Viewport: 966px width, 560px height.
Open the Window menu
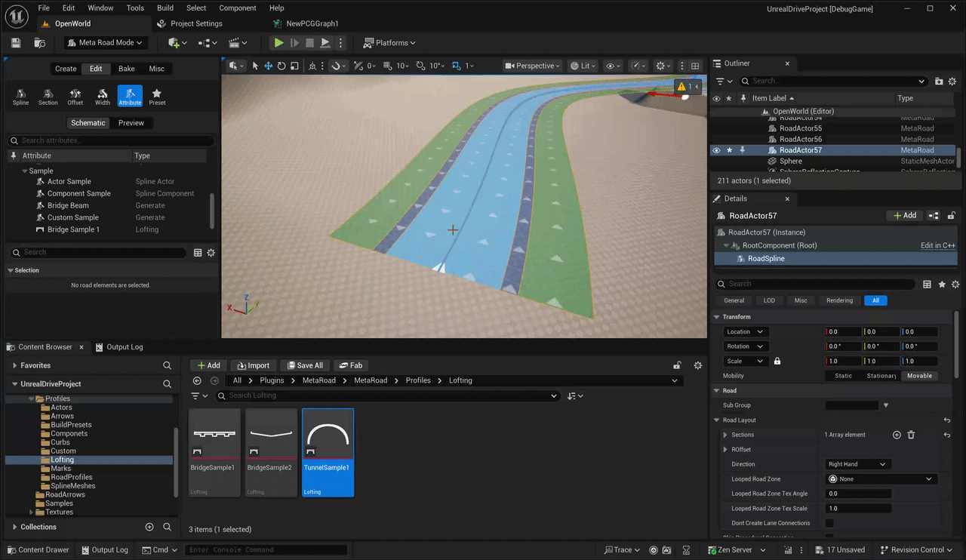100,8
